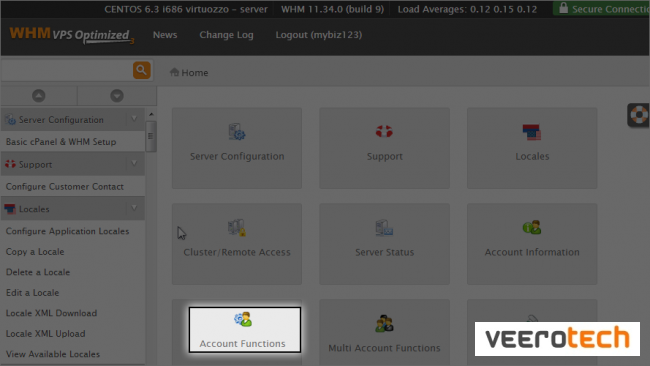The width and height of the screenshot is (650, 366).
Task: Open the Account Information tile
Action: pos(532,244)
